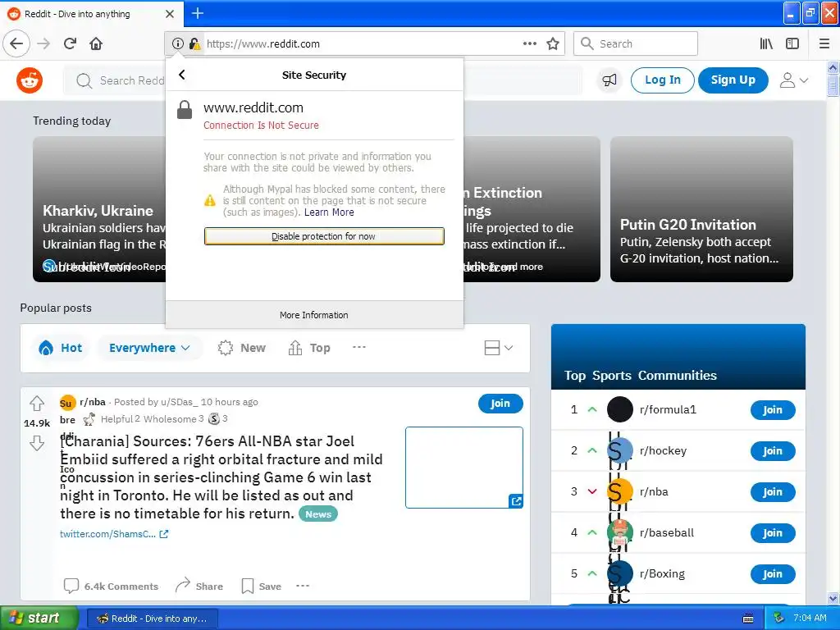The image size is (840, 630).
Task: Click the page scrollbar up arrow
Action: pyautogui.click(x=833, y=67)
